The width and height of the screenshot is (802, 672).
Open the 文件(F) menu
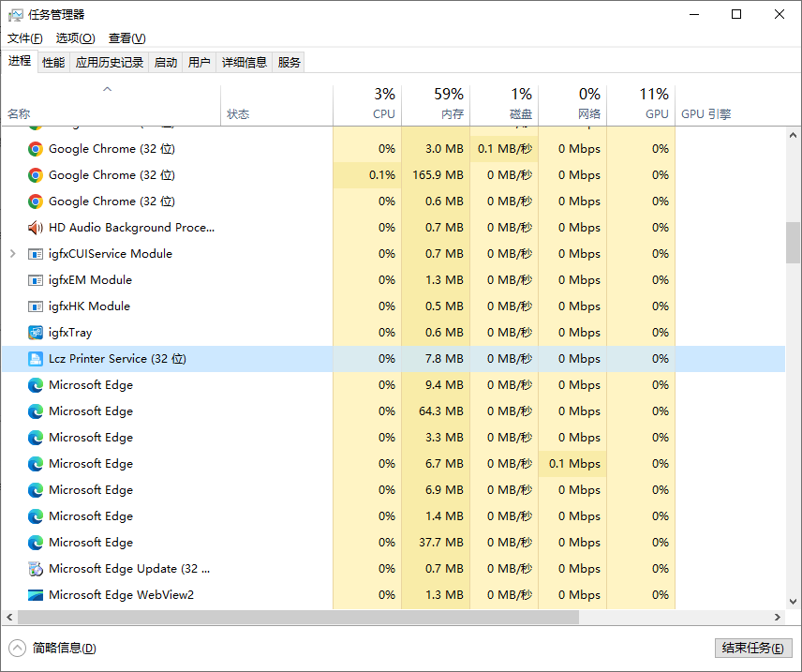pos(25,38)
